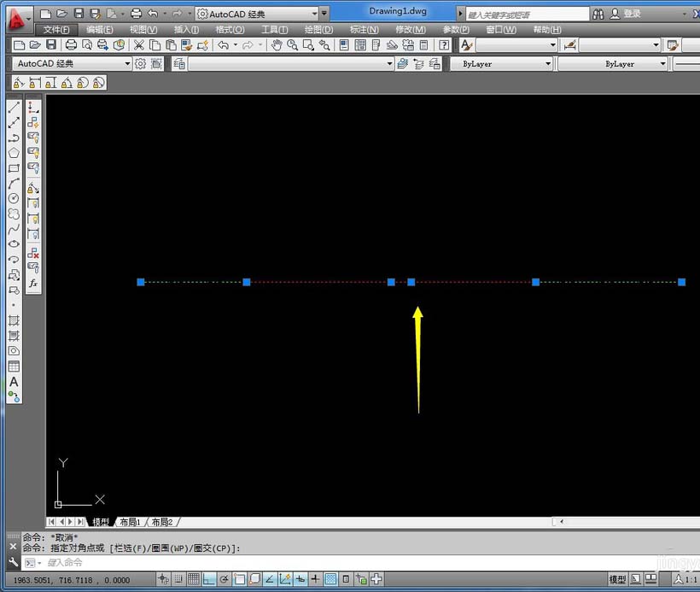Switch to the 布局1 layout tab
Screen dimensions: 700x592
130,522
